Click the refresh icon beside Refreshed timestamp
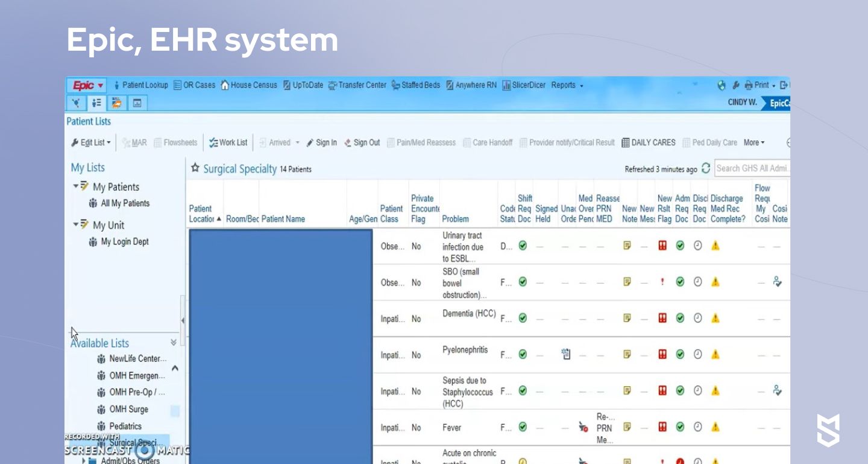 coord(706,168)
